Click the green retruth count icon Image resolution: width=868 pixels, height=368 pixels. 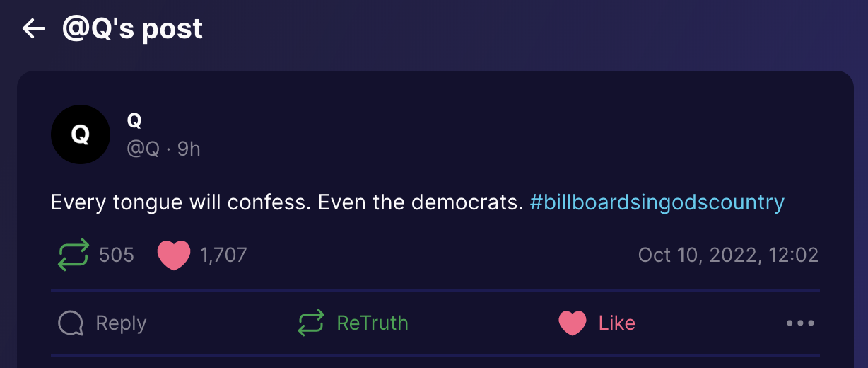click(x=74, y=255)
